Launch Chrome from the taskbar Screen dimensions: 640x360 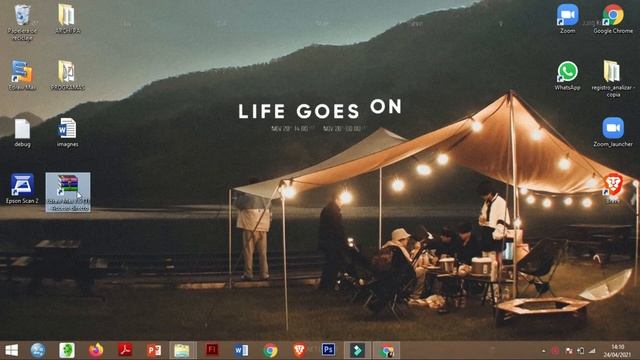tap(270, 350)
